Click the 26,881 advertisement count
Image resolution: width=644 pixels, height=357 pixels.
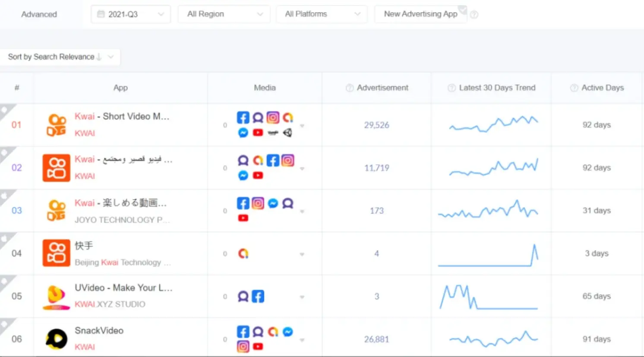point(376,339)
